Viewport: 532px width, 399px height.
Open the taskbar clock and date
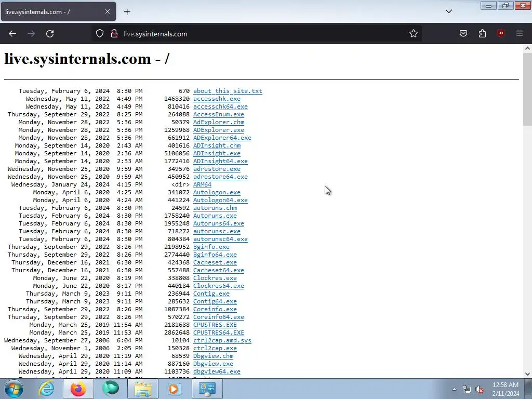pyautogui.click(x=506, y=389)
